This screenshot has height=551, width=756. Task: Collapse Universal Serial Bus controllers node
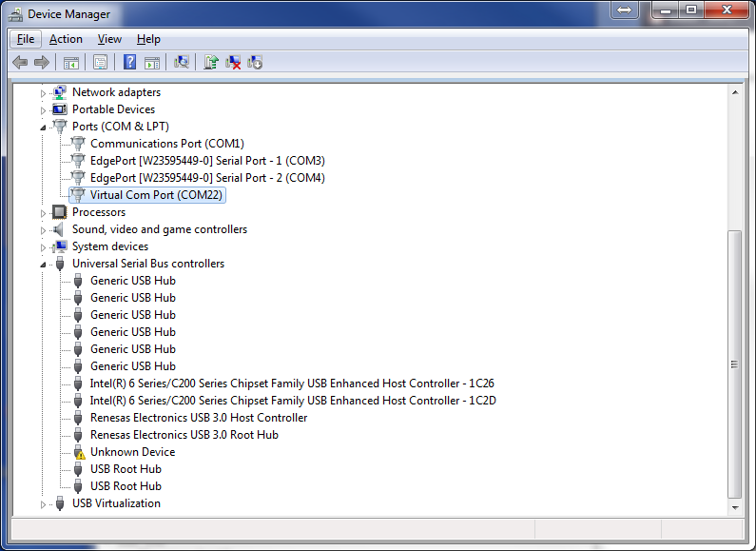pyautogui.click(x=43, y=265)
